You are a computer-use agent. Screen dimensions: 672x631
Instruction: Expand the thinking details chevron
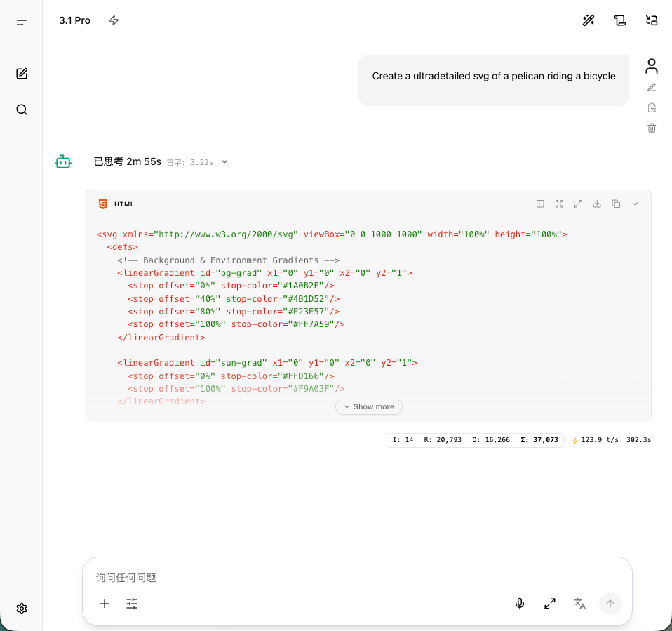coord(224,161)
